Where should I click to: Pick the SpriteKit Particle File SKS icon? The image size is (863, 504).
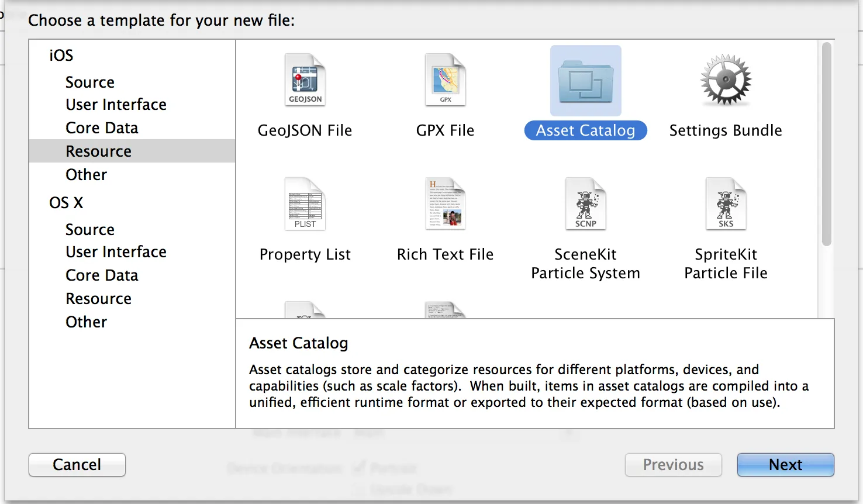pyautogui.click(x=726, y=204)
